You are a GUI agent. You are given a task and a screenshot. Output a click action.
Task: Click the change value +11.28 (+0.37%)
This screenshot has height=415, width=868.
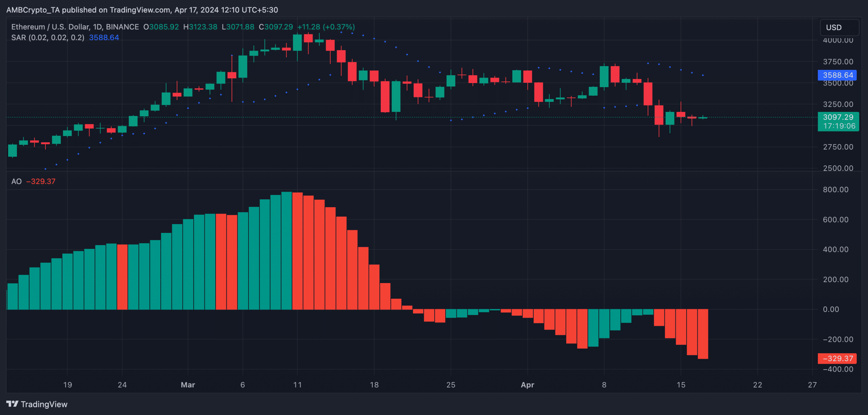[326, 27]
